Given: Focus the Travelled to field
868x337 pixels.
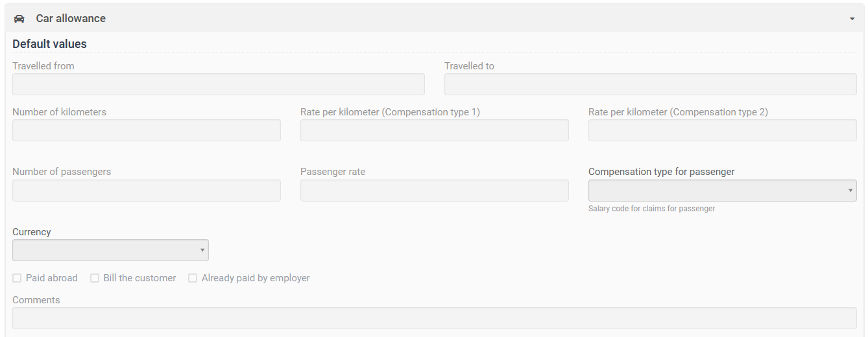Looking at the screenshot, I should (x=650, y=84).
